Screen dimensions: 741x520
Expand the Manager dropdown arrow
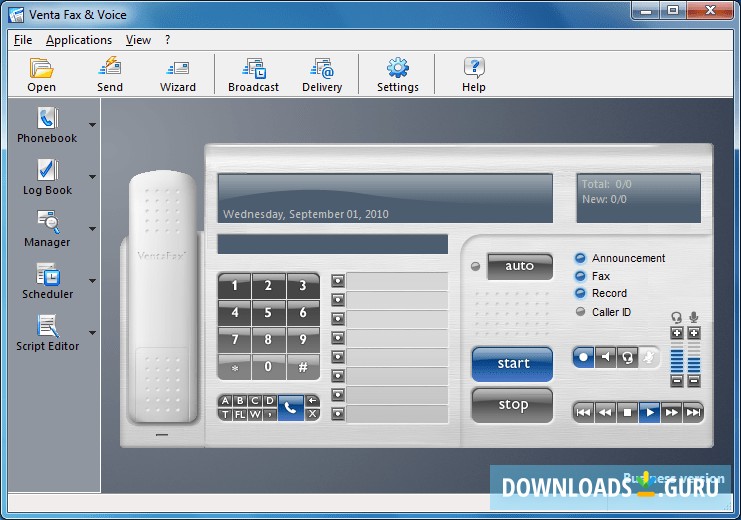(93, 229)
